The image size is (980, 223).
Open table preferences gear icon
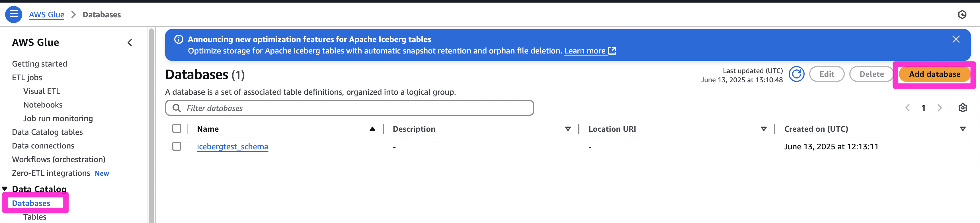[963, 108]
